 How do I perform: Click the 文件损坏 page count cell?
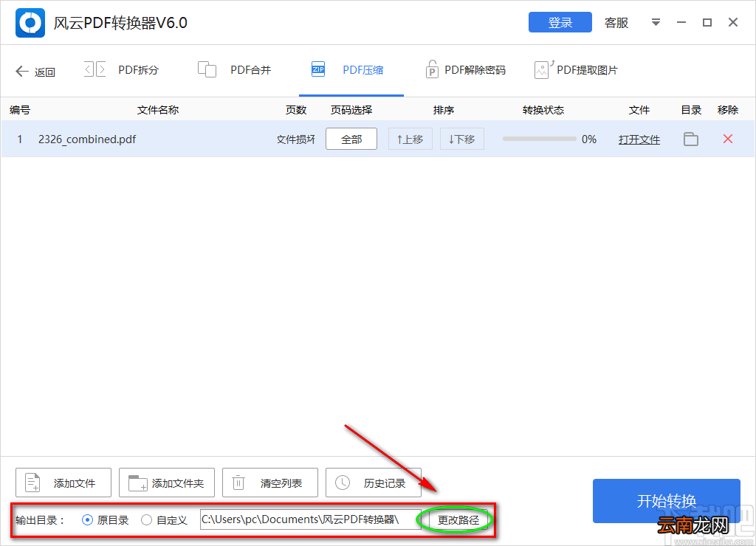click(x=296, y=139)
